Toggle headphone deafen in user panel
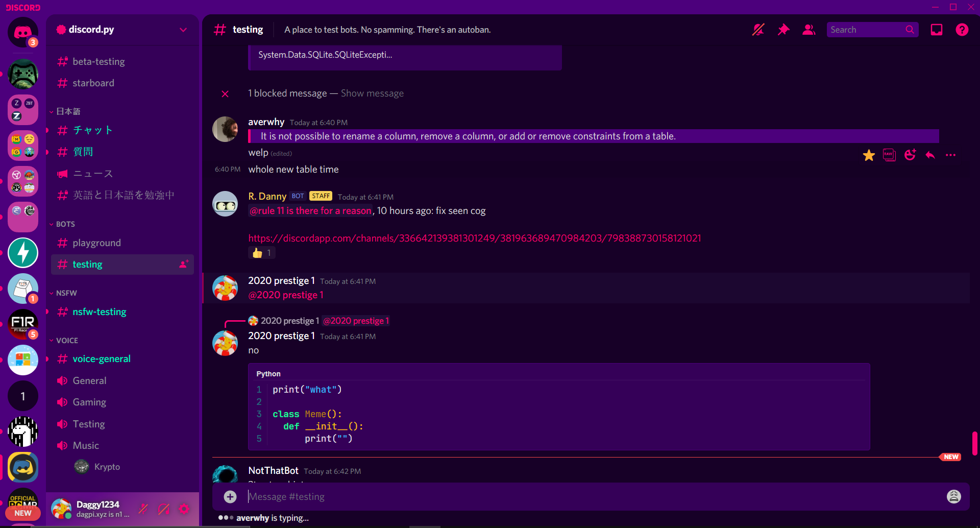The width and height of the screenshot is (980, 528). click(x=164, y=509)
